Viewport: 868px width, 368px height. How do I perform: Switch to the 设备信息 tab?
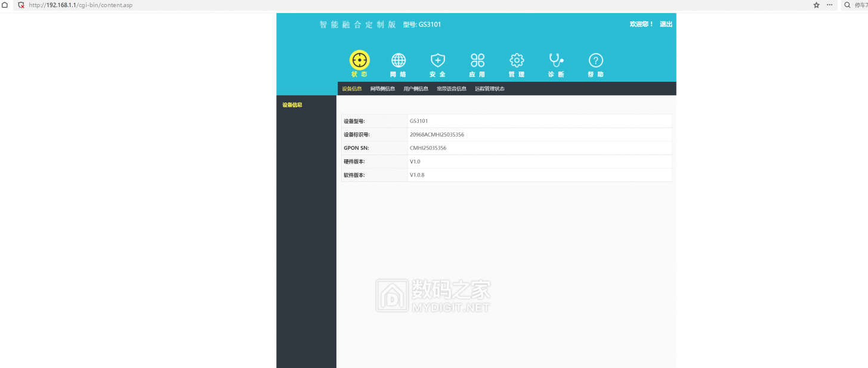tap(351, 89)
